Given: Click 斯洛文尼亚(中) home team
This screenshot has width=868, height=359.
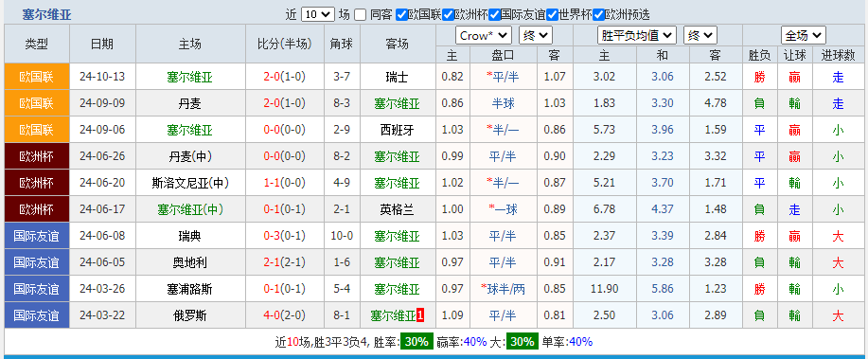Looking at the screenshot, I should click(190, 183).
